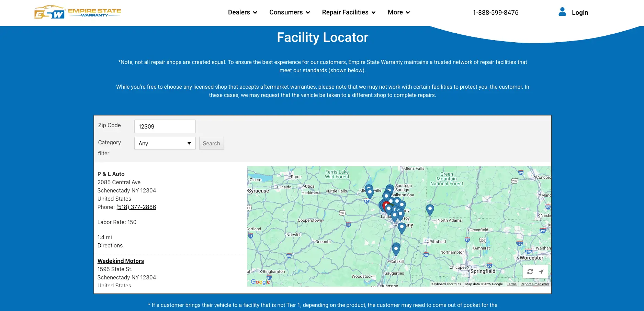Image resolution: width=644 pixels, height=311 pixels.
Task: Expand the Repair Facilities menu
Action: pos(349,12)
